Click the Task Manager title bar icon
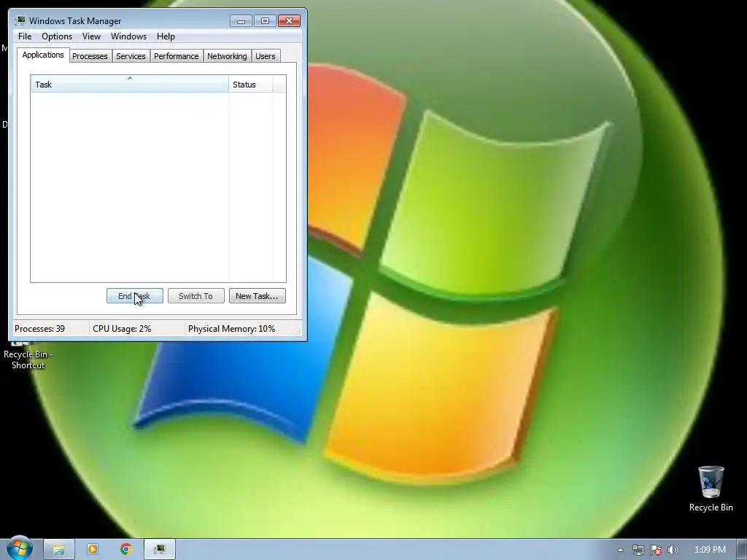Viewport: 747px width, 560px height. (x=20, y=20)
